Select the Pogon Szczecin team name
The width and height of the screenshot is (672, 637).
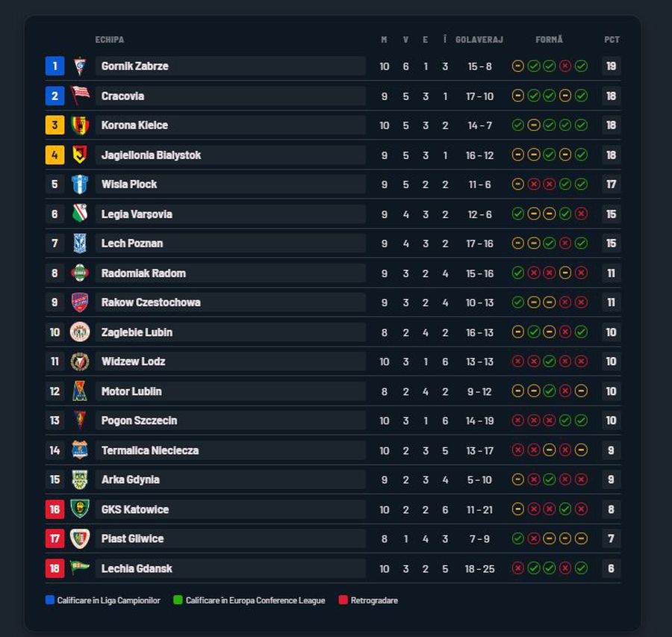coord(139,420)
